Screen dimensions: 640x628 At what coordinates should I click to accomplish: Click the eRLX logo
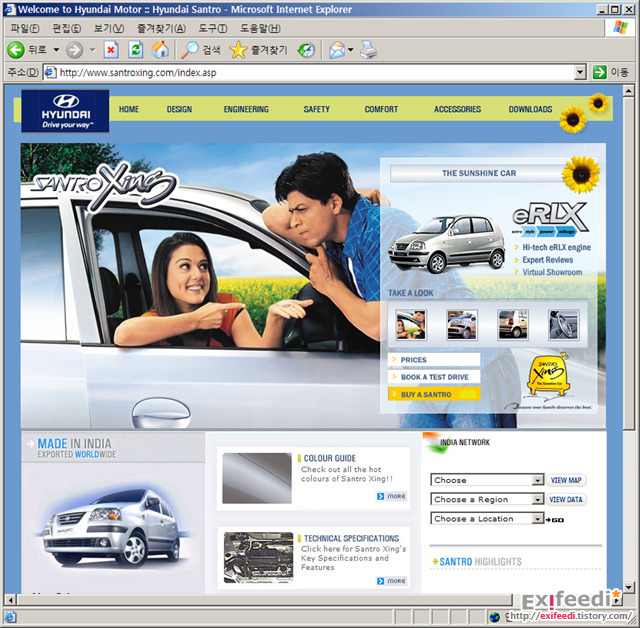tap(549, 219)
